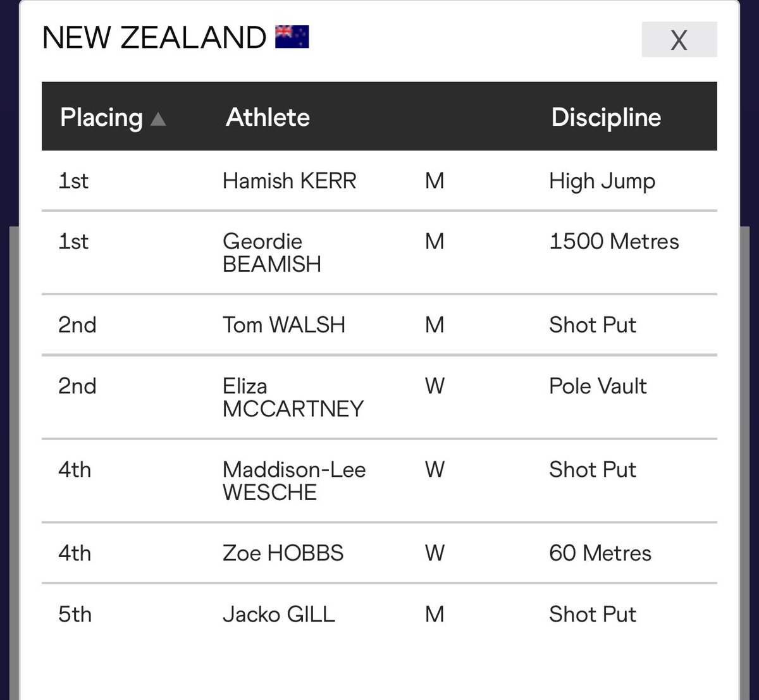
Task: Click the High Jump discipline cell
Action: (602, 181)
